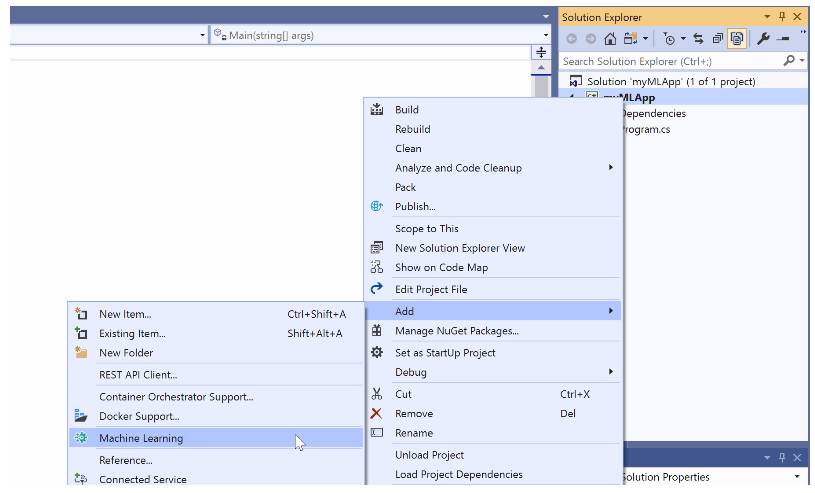The height and width of the screenshot is (493, 815).
Task: Click the New Solution Explorer View icon
Action: (x=377, y=248)
